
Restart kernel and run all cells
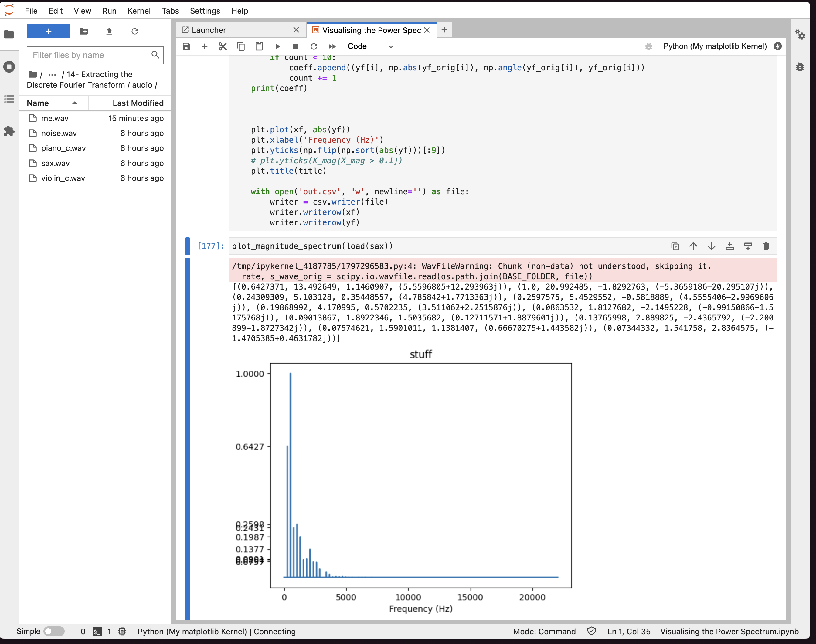coord(332,46)
